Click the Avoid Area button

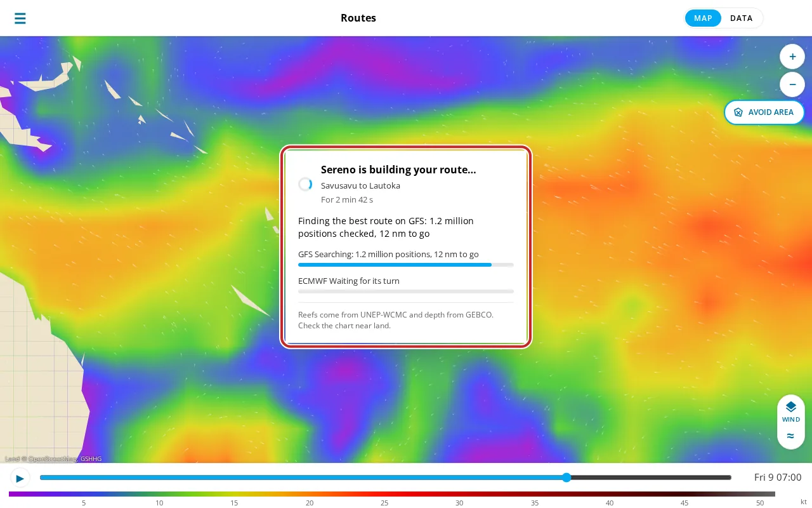(764, 112)
